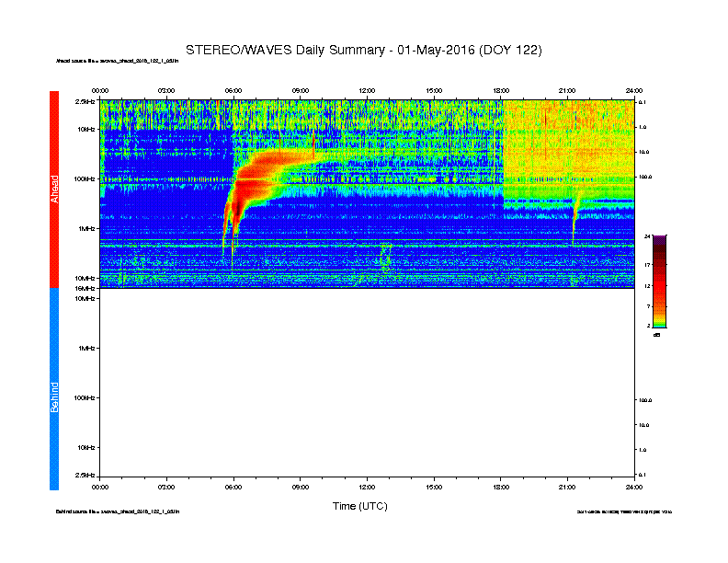Click the 16MHz frequency label

[85, 289]
